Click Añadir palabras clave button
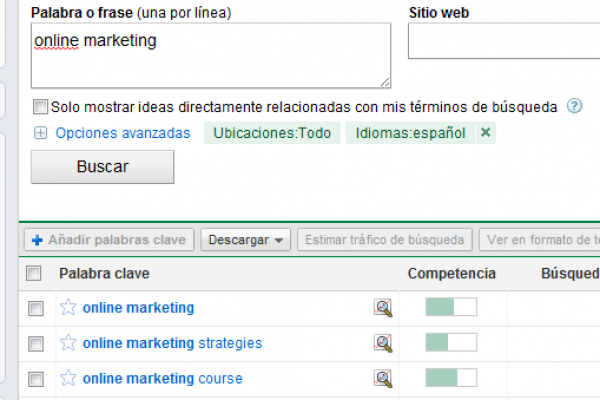This screenshot has width=600, height=400. [x=109, y=240]
